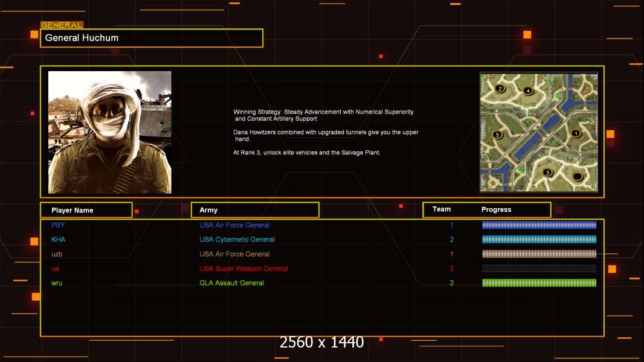Viewport: 644px width, 362px height.
Task: Click wru's green progress bar
Action: point(539,283)
